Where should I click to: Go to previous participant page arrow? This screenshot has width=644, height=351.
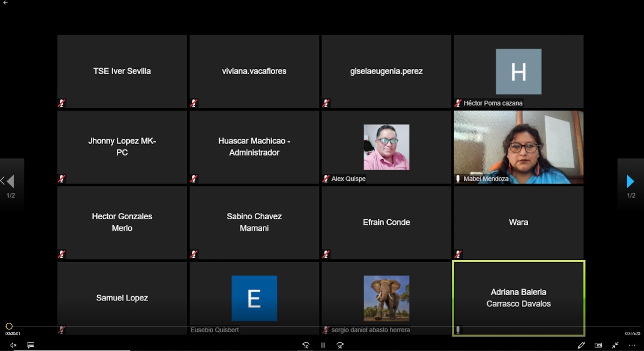10,181
